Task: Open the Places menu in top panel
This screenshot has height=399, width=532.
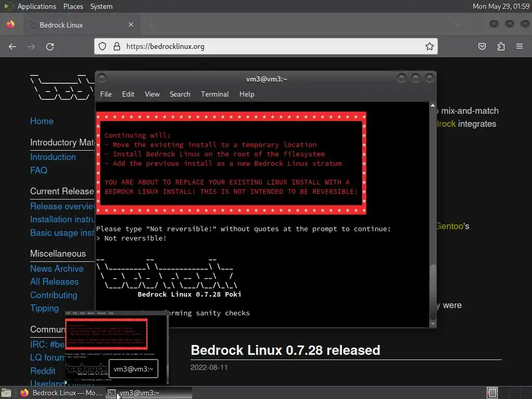Action: click(73, 6)
